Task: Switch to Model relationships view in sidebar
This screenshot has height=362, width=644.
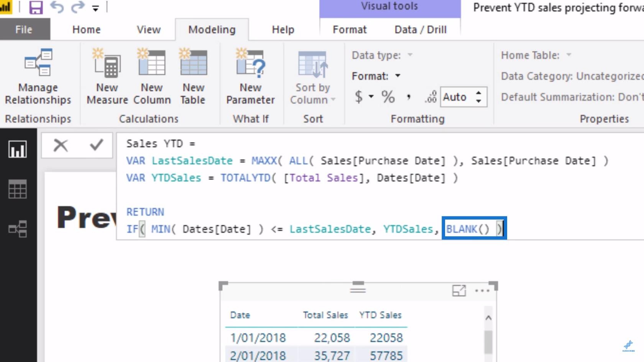Action: click(x=18, y=229)
